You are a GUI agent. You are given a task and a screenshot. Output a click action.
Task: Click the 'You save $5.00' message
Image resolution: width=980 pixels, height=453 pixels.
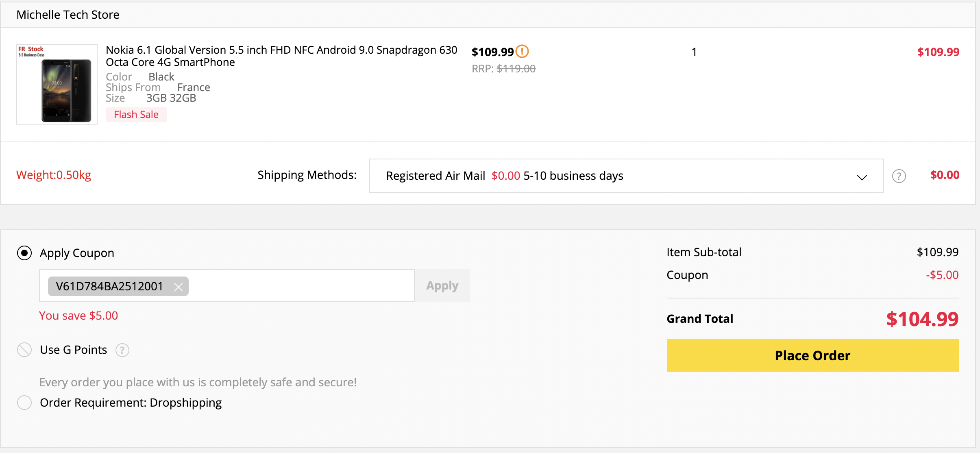tap(78, 316)
